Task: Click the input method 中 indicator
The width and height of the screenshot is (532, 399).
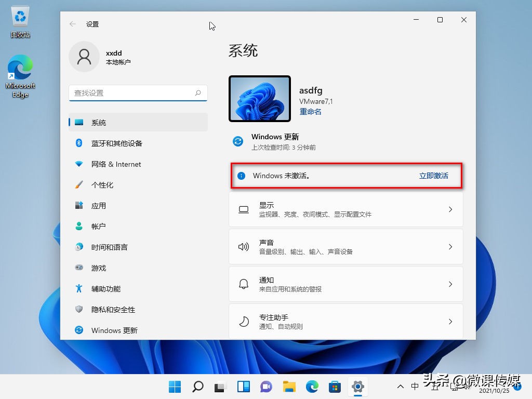Action: click(x=415, y=387)
